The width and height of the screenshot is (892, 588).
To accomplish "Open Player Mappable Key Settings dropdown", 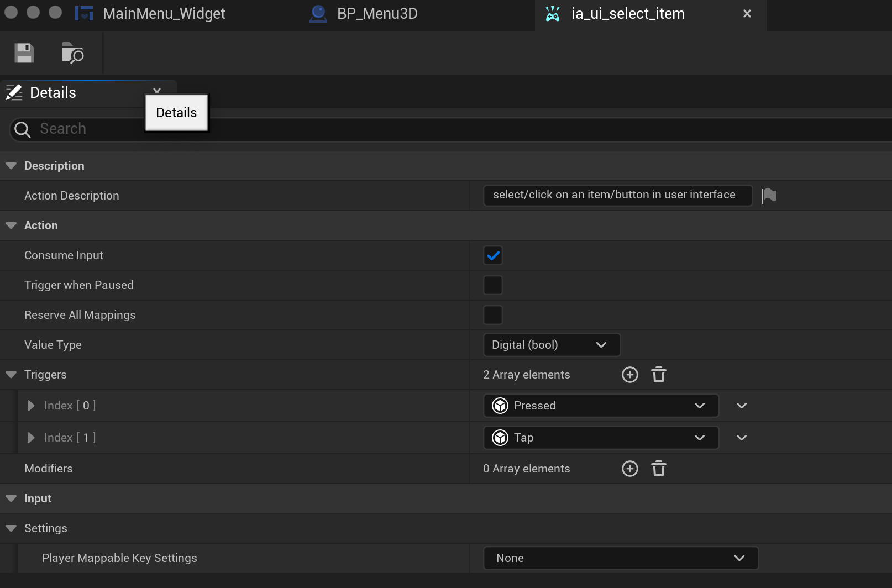I will pos(621,558).
